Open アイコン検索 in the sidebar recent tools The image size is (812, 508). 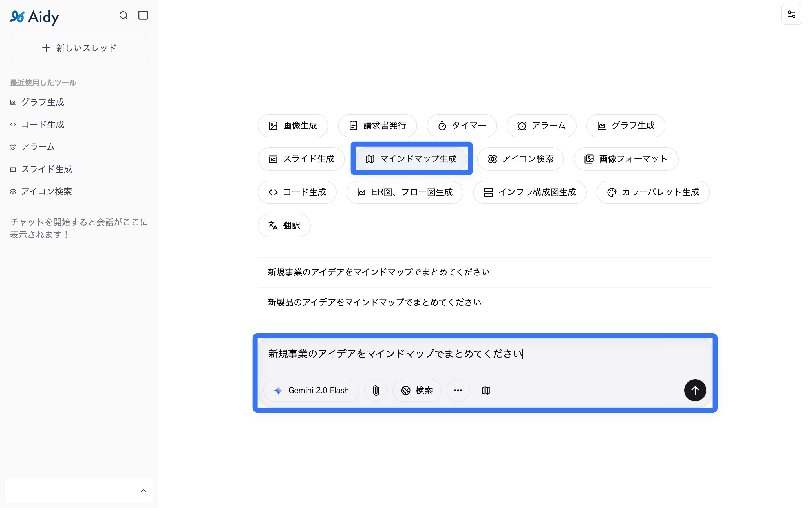pyautogui.click(x=41, y=192)
